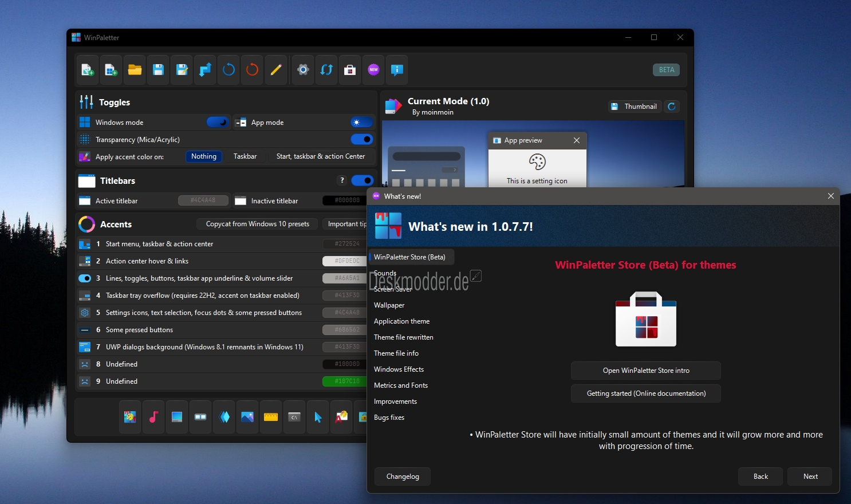Toggle the Windows mode switch
This screenshot has height=504, width=851.
tap(218, 122)
